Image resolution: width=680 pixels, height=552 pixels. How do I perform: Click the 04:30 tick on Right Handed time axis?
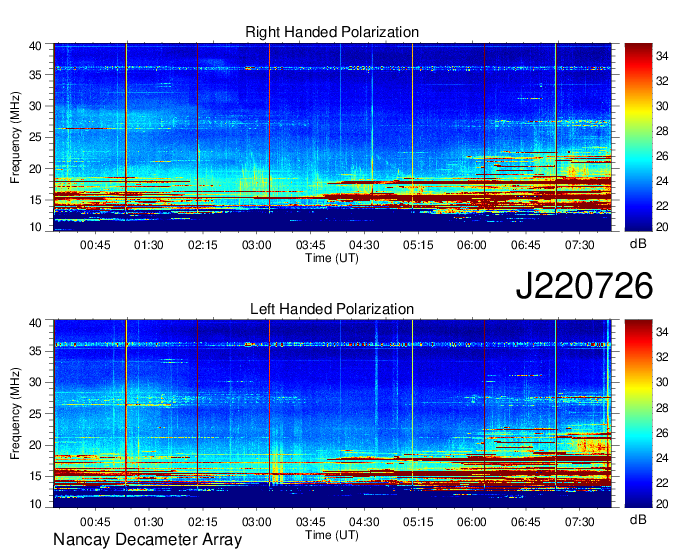click(x=364, y=245)
